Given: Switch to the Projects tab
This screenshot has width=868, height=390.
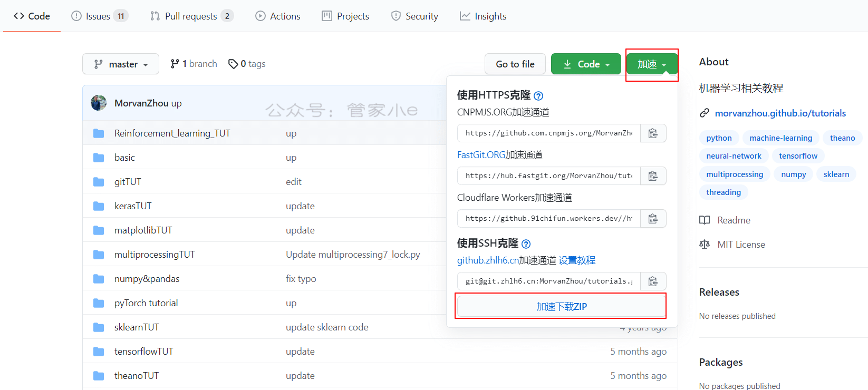Looking at the screenshot, I should click(x=345, y=16).
